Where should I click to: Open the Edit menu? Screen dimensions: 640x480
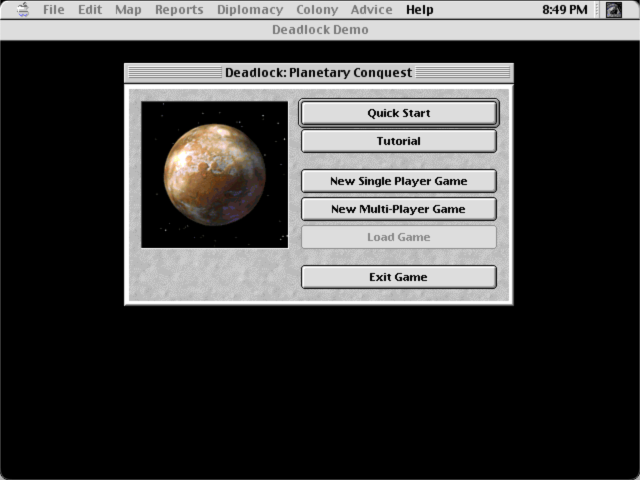click(90, 9)
